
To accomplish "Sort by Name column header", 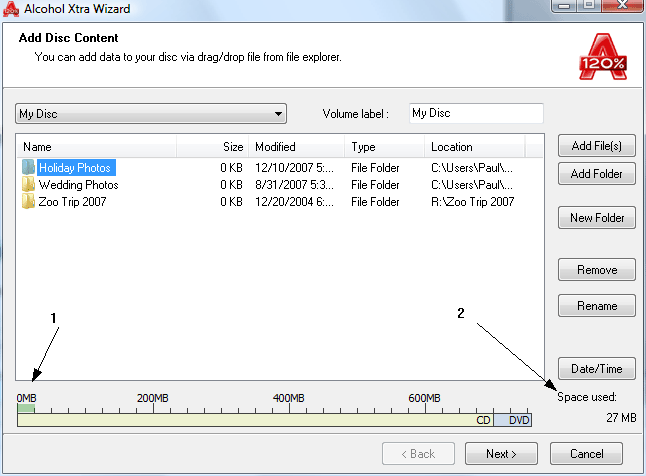I will [x=96, y=147].
